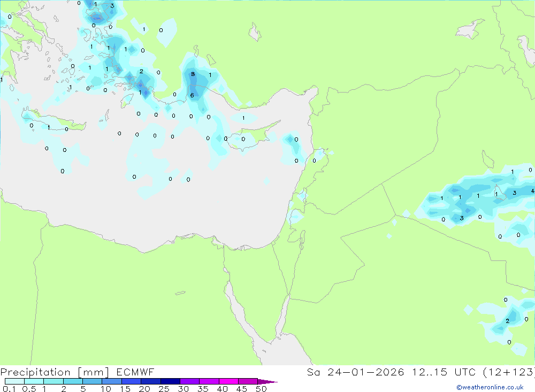Click the 'Sa 24-01-2026' date text
This screenshot has height=392, width=535.
pos(356,372)
